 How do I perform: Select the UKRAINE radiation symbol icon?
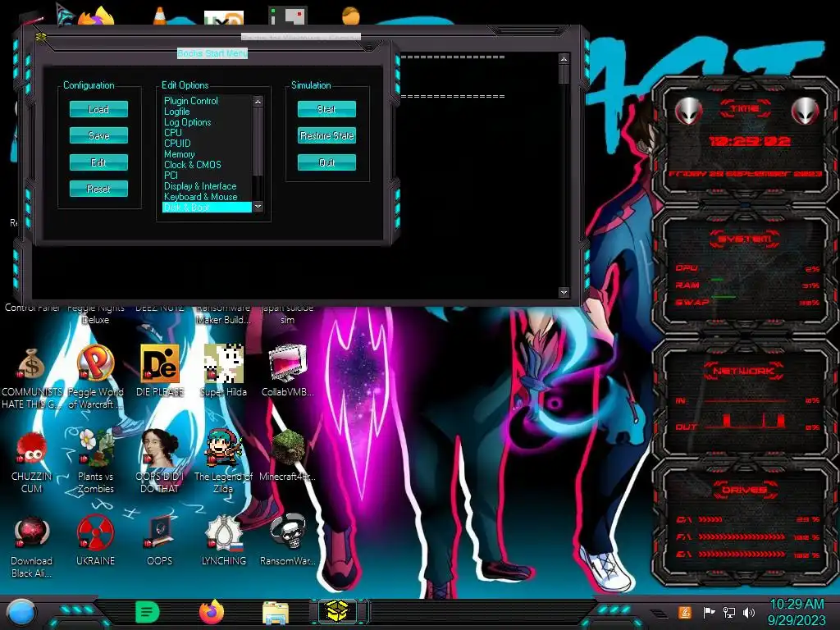95,540
